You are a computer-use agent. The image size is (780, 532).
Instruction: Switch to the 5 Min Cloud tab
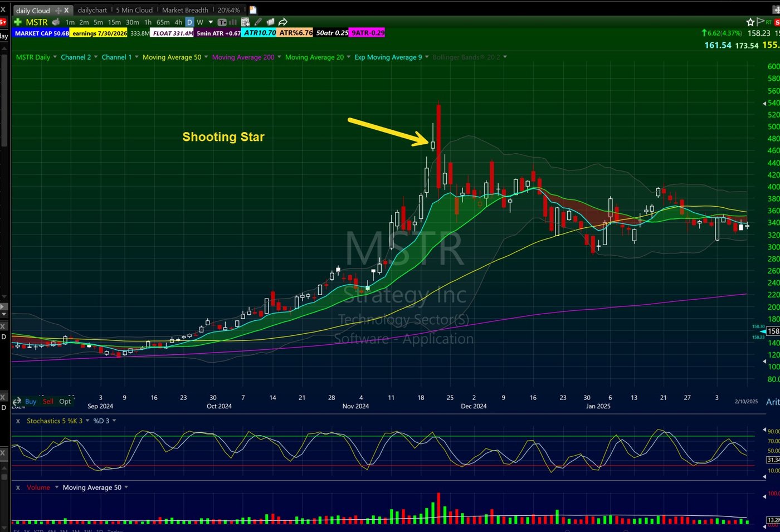pos(134,10)
